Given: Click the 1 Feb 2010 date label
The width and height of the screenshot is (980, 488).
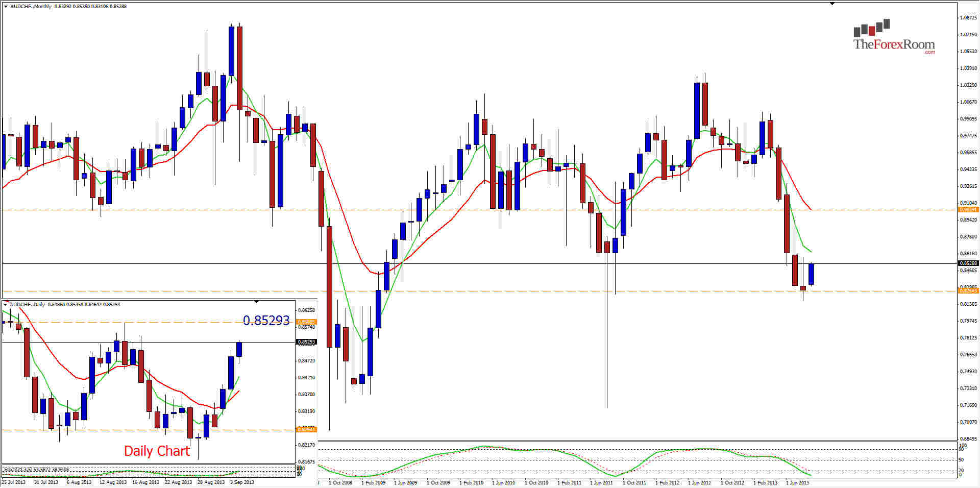Looking at the screenshot, I should tap(471, 482).
